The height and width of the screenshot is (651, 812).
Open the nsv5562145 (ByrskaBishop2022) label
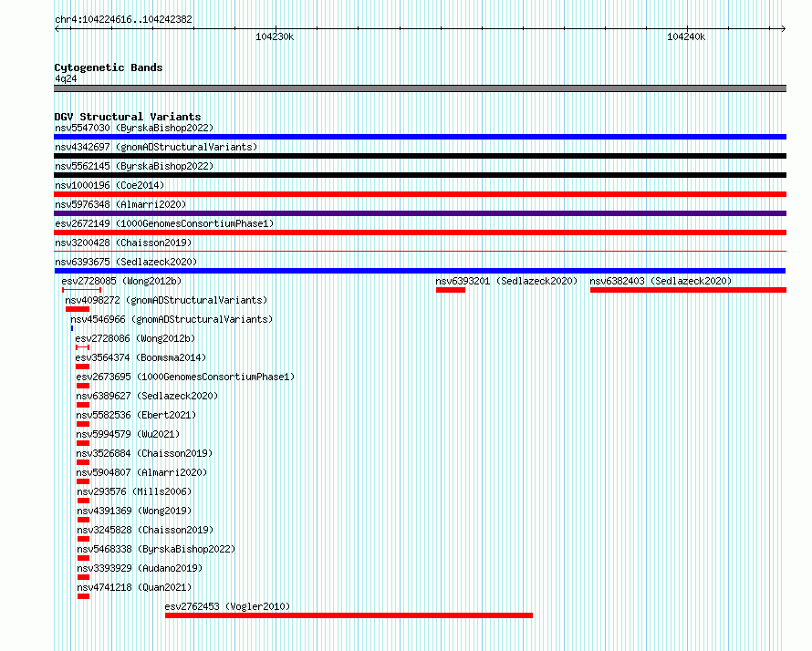134,166
